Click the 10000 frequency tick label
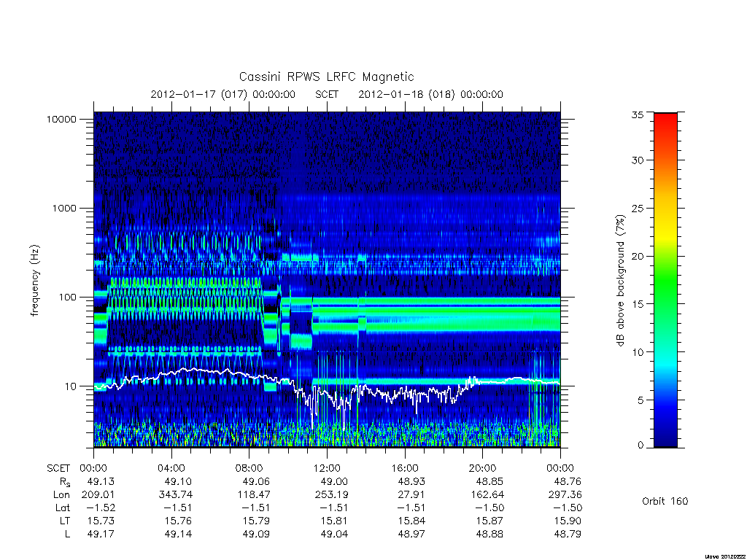747x560 pixels. tap(61, 119)
